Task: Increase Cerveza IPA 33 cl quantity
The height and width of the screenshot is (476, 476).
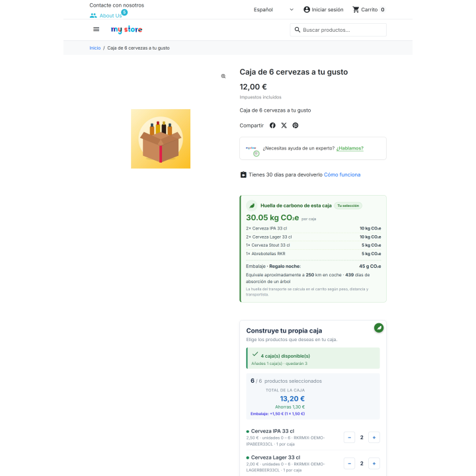Action: [x=374, y=438]
